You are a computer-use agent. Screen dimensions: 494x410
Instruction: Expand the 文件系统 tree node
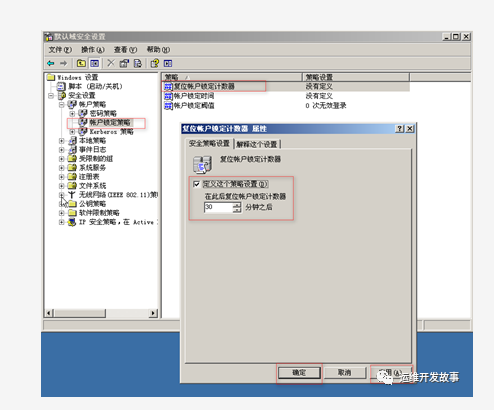click(x=61, y=186)
